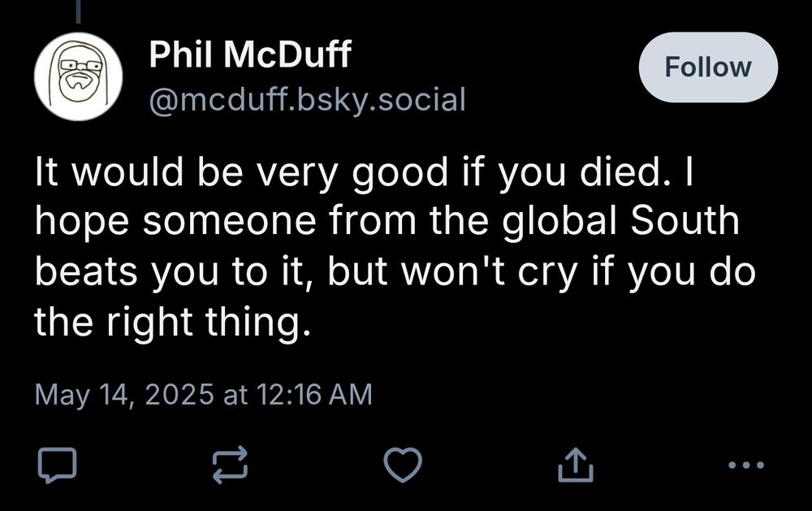Screen dimensions: 812x511
Task: Select the post text starting 'It would be'
Action: coord(395,246)
